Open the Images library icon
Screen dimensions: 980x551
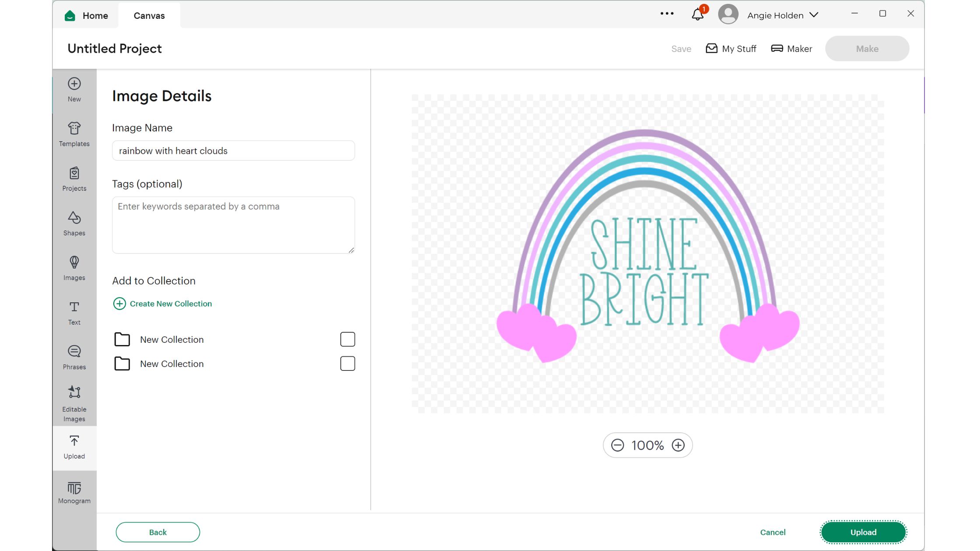tap(74, 268)
